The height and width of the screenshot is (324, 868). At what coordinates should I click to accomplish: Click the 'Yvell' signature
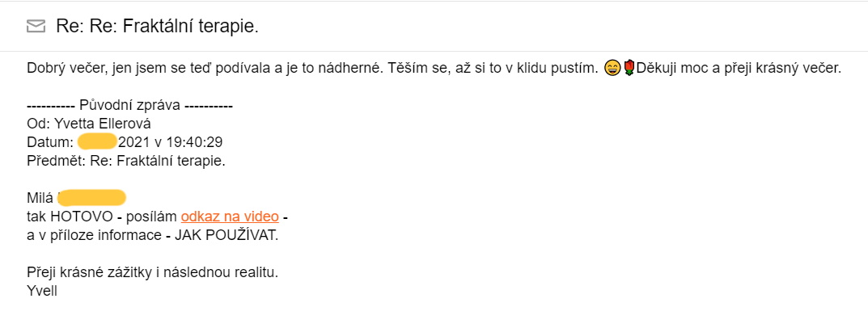click(x=42, y=290)
